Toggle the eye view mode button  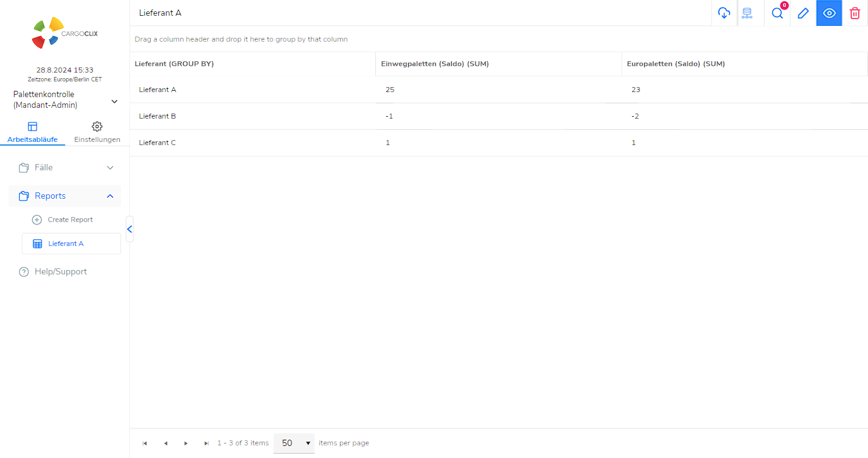pos(829,13)
